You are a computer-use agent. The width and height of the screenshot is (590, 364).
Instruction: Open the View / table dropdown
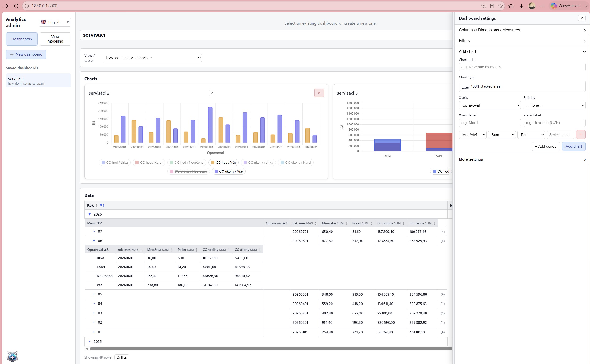pos(152,58)
